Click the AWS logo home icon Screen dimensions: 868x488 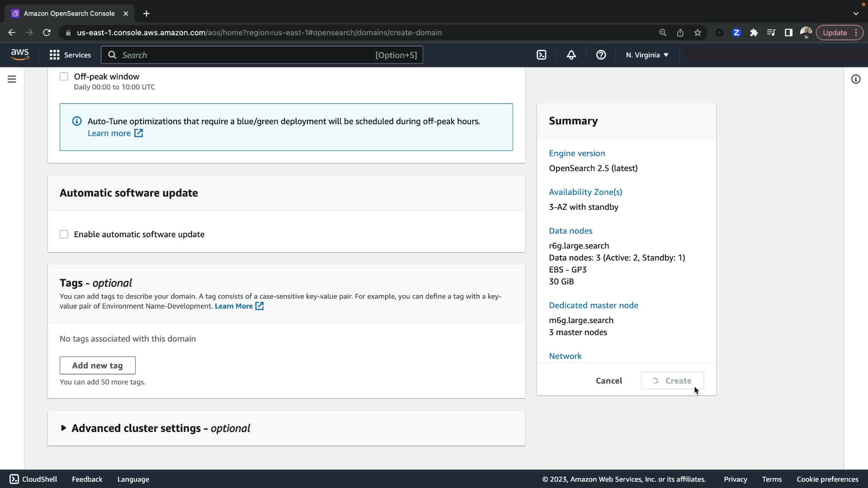click(x=20, y=55)
